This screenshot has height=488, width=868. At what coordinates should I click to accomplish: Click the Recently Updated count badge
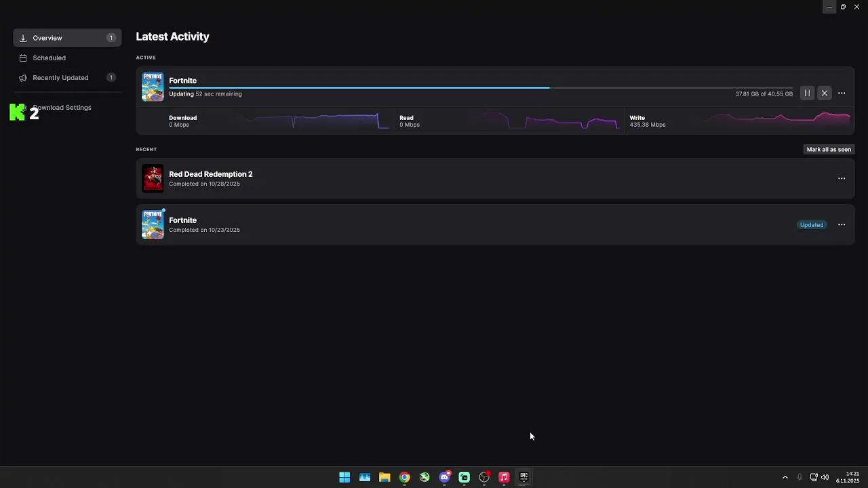click(111, 77)
